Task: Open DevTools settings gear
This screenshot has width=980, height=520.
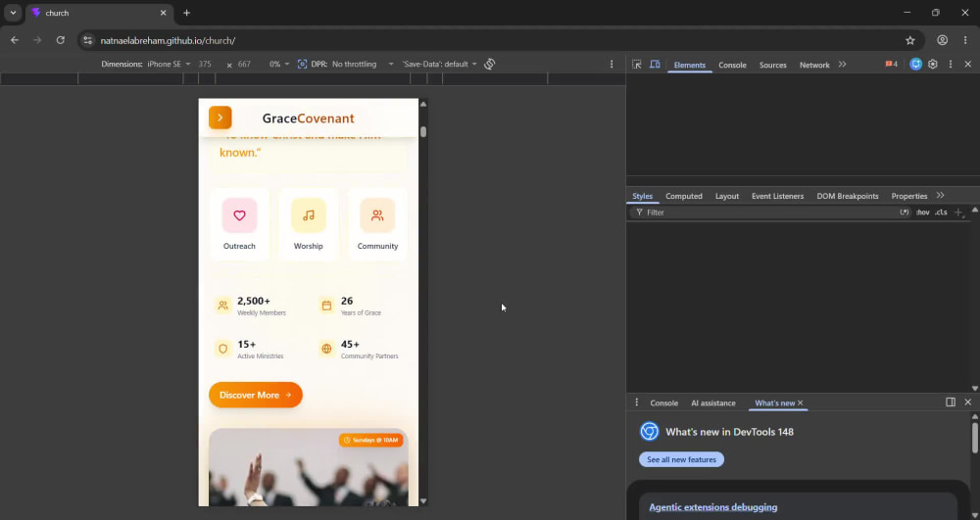Action: (x=933, y=64)
